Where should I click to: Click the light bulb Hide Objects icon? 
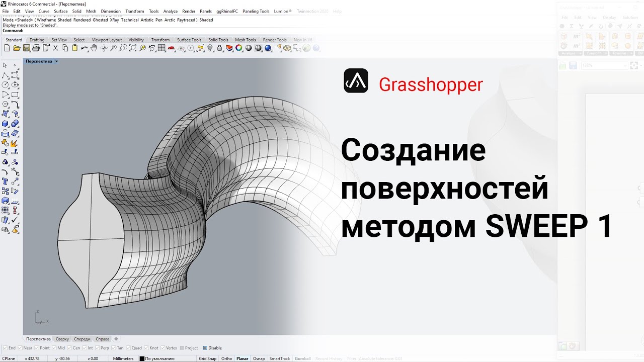tap(210, 48)
